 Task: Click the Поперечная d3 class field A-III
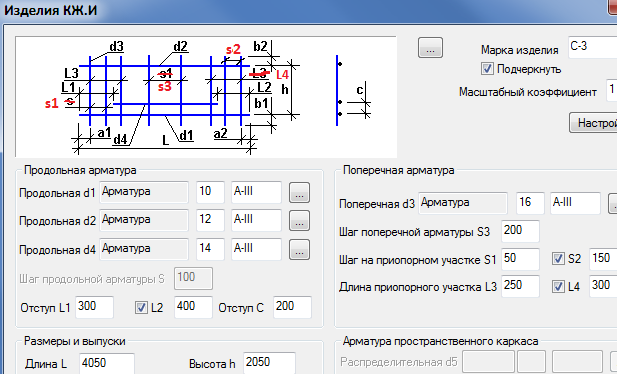[575, 203]
